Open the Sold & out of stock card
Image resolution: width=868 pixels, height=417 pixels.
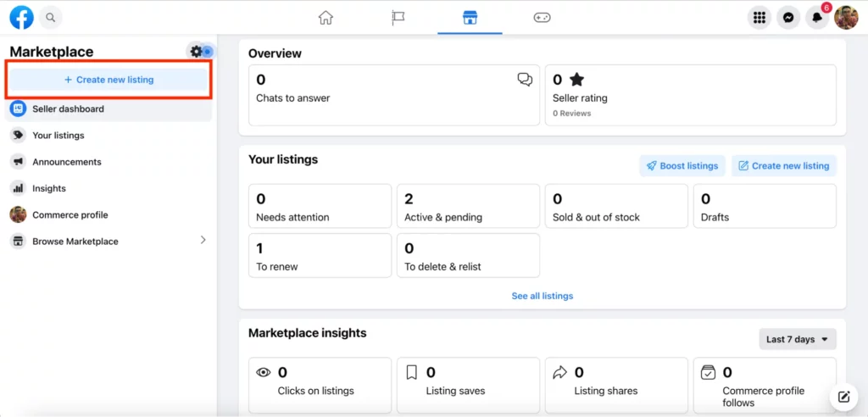click(x=617, y=206)
